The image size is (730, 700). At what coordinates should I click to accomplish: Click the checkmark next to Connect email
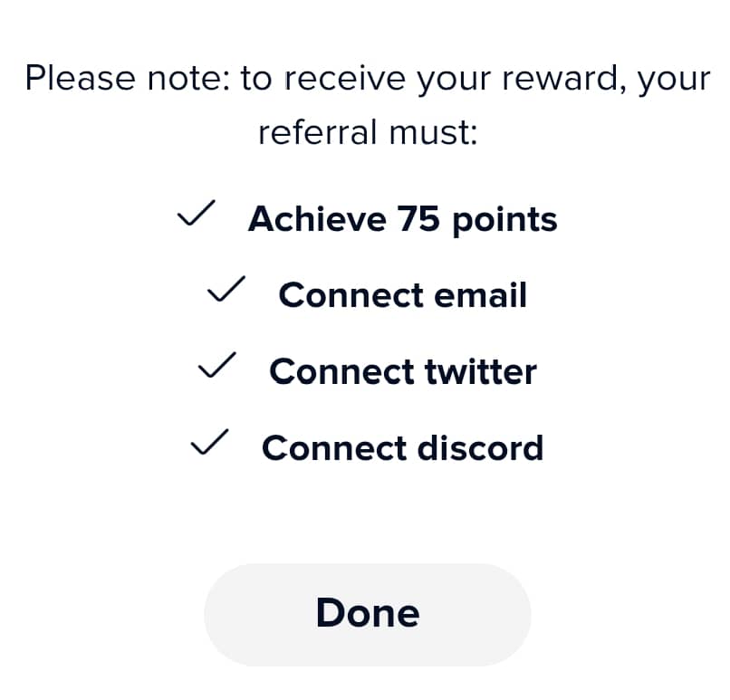tap(225, 292)
